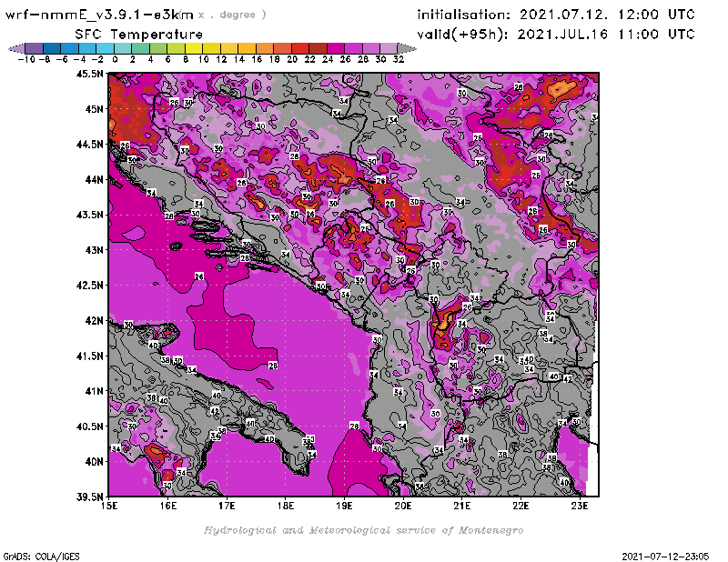Click the legend tick label 12
The height and width of the screenshot is (562, 728).
coord(221,60)
